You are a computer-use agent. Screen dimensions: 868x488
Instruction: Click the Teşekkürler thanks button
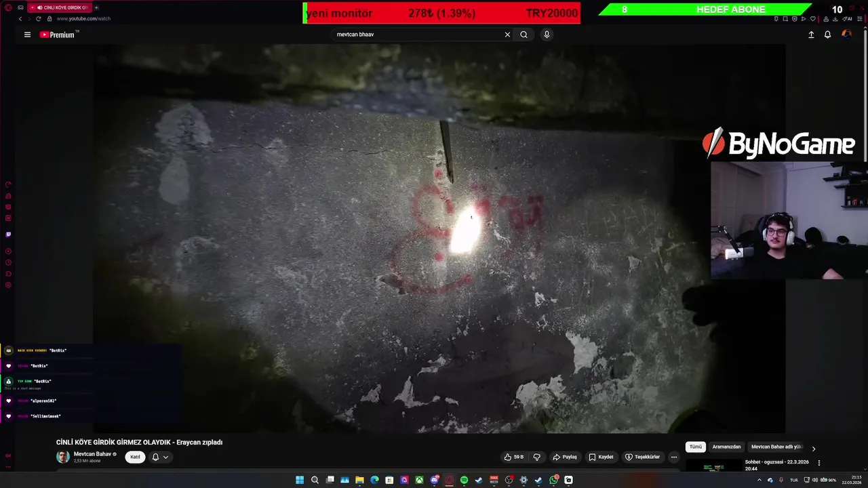pos(642,457)
